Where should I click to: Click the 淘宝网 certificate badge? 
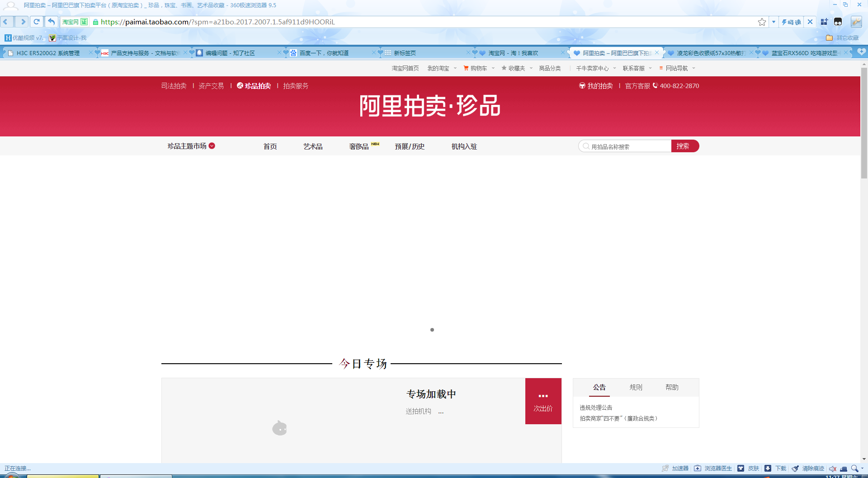tap(75, 22)
